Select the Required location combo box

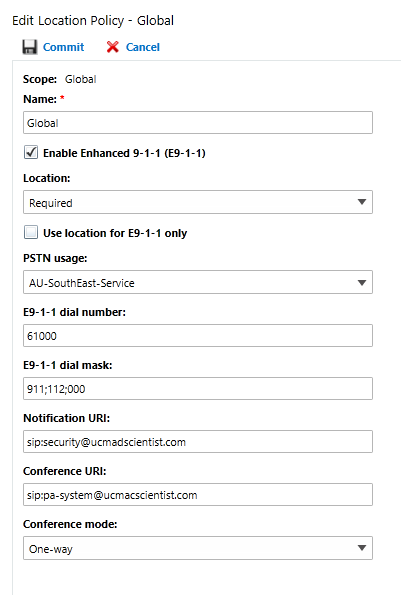click(x=198, y=202)
